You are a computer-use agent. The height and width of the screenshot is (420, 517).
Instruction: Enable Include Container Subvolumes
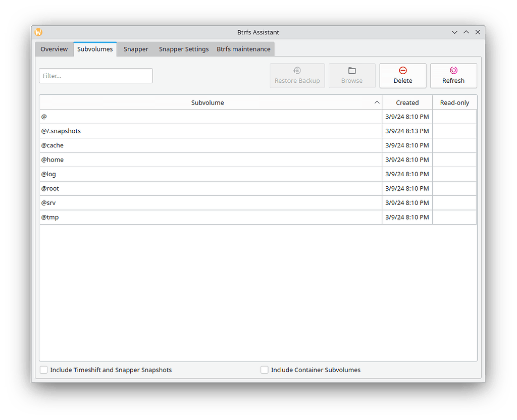click(265, 370)
